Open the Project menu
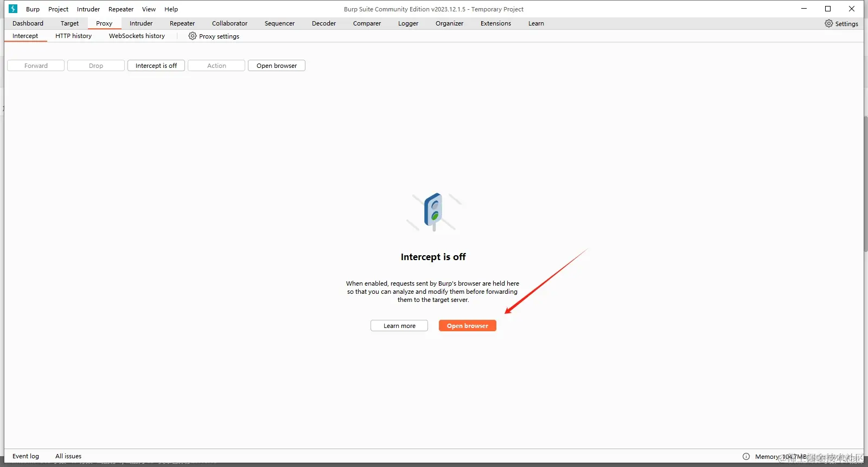The height and width of the screenshot is (467, 868). tap(58, 9)
